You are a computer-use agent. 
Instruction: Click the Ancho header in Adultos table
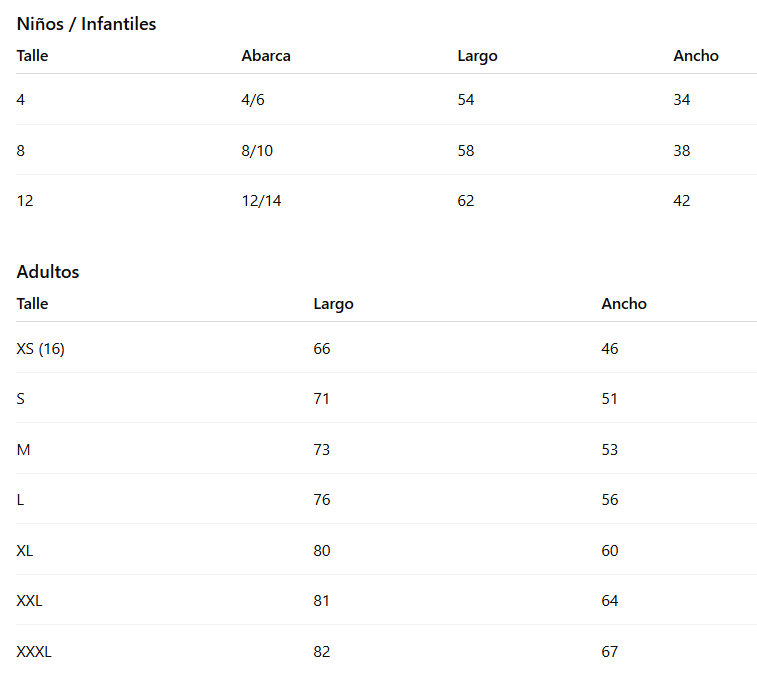click(624, 304)
